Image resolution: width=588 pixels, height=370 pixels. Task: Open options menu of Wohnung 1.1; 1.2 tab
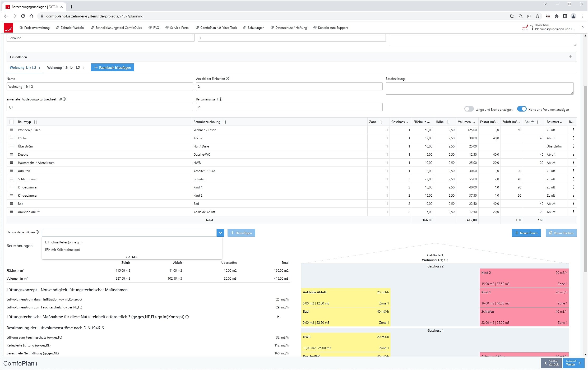pos(39,67)
